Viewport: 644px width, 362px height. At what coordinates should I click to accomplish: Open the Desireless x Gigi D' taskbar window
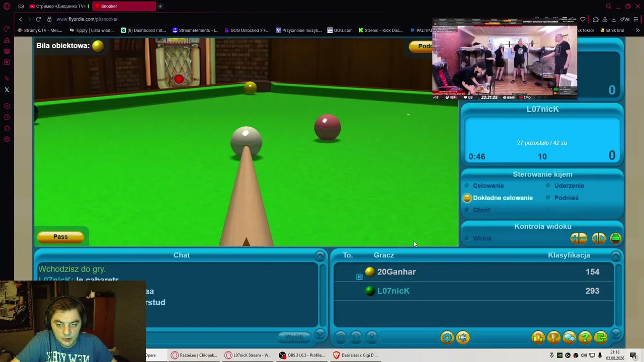point(356,355)
